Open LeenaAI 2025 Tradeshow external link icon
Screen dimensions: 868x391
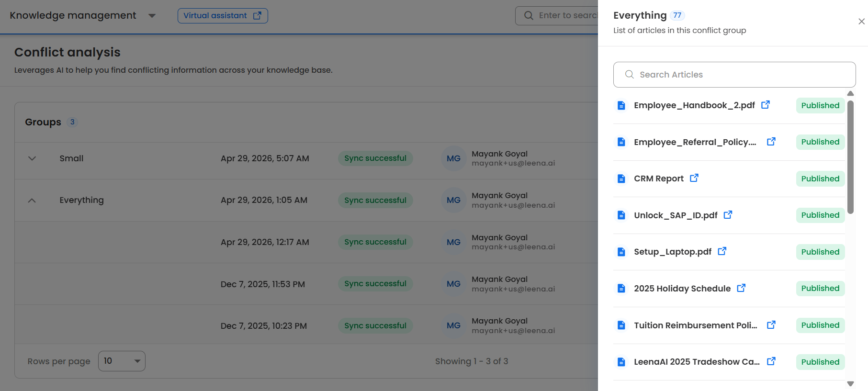tap(771, 361)
